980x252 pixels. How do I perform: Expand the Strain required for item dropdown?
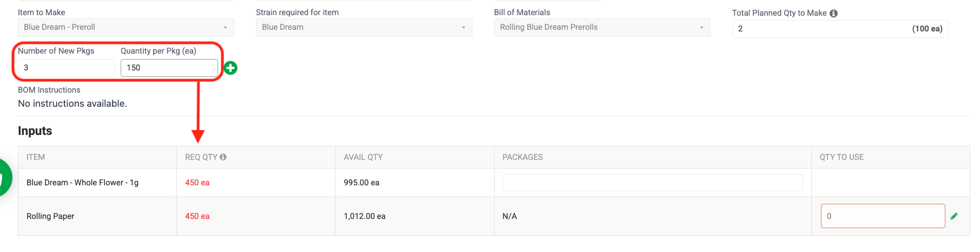coord(364,28)
